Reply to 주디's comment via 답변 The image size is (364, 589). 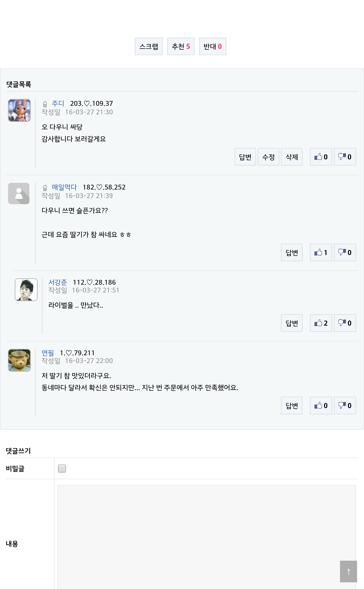(x=245, y=157)
